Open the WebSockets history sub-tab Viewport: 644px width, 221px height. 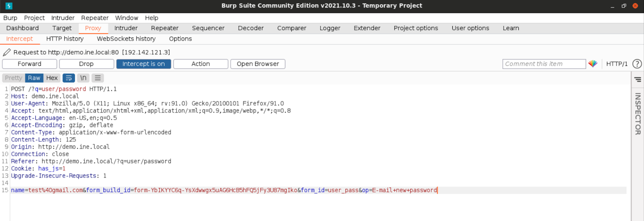pyautogui.click(x=126, y=39)
